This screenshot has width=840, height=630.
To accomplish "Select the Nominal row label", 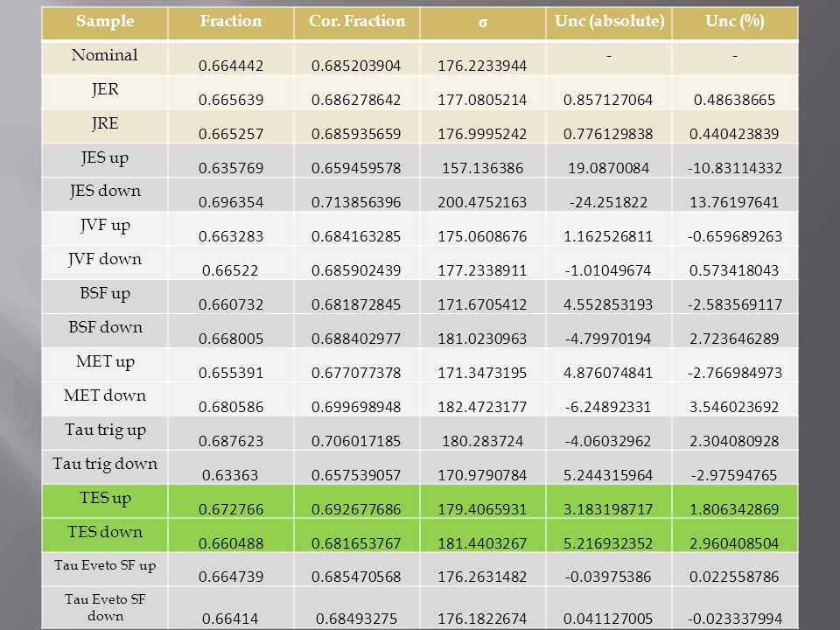I will click(x=104, y=54).
